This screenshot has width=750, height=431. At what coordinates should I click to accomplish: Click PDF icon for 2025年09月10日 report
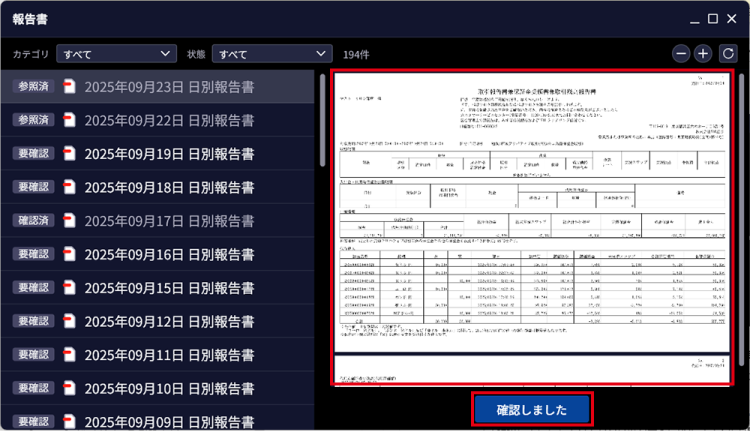70,388
